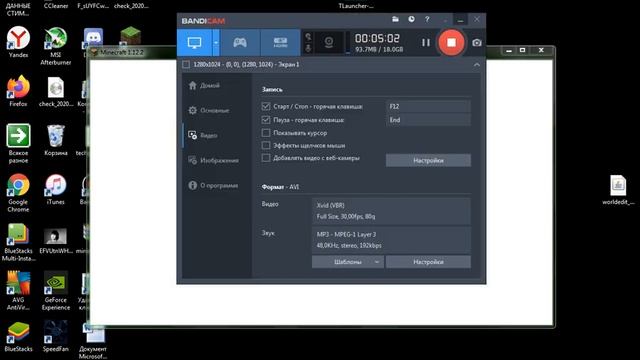Open О программе tab
This screenshot has width=640, height=360.
(x=213, y=185)
